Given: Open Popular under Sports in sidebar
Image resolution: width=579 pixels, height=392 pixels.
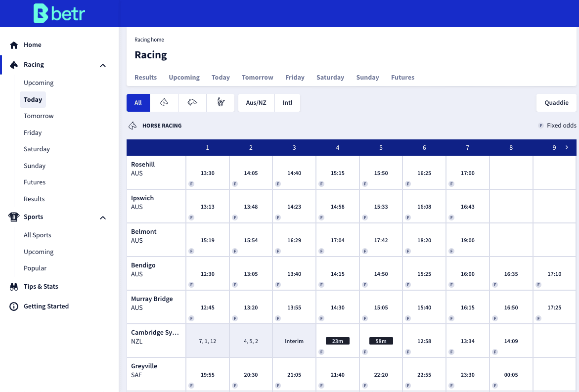Looking at the screenshot, I should point(35,268).
